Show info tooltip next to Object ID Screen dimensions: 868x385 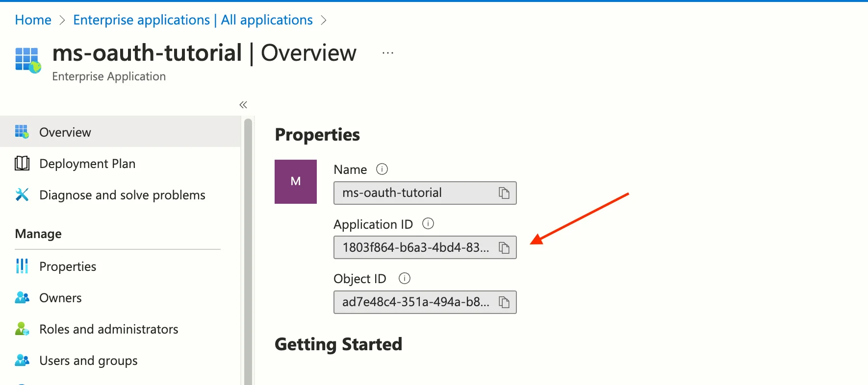[x=405, y=278]
